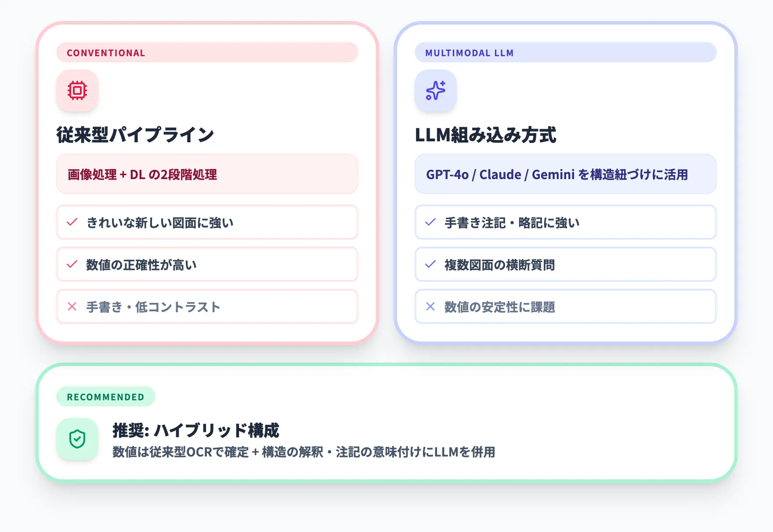Expand the 画像処理 + DL の2段階処理 panel
The height and width of the screenshot is (532, 773).
coord(206,175)
